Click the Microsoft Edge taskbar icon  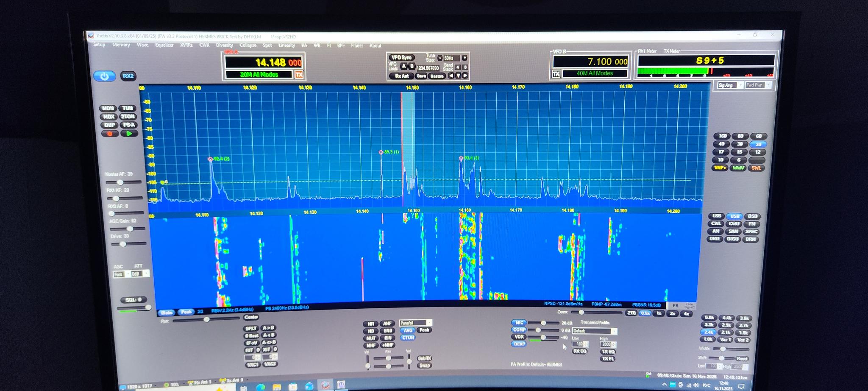coord(260,386)
